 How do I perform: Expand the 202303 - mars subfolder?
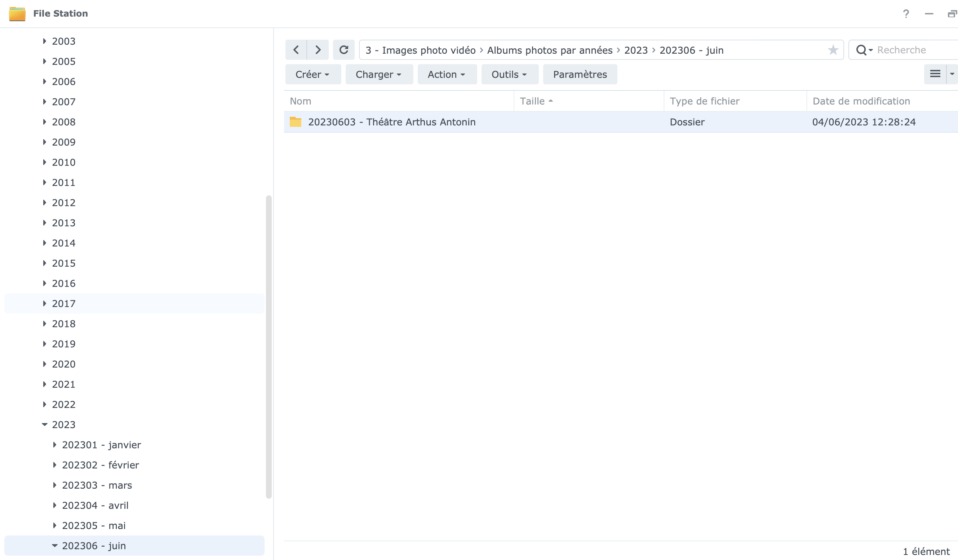point(54,485)
